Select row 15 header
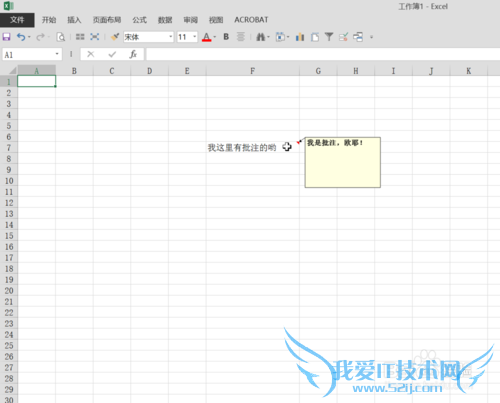500x403 pixels. pos(9,236)
